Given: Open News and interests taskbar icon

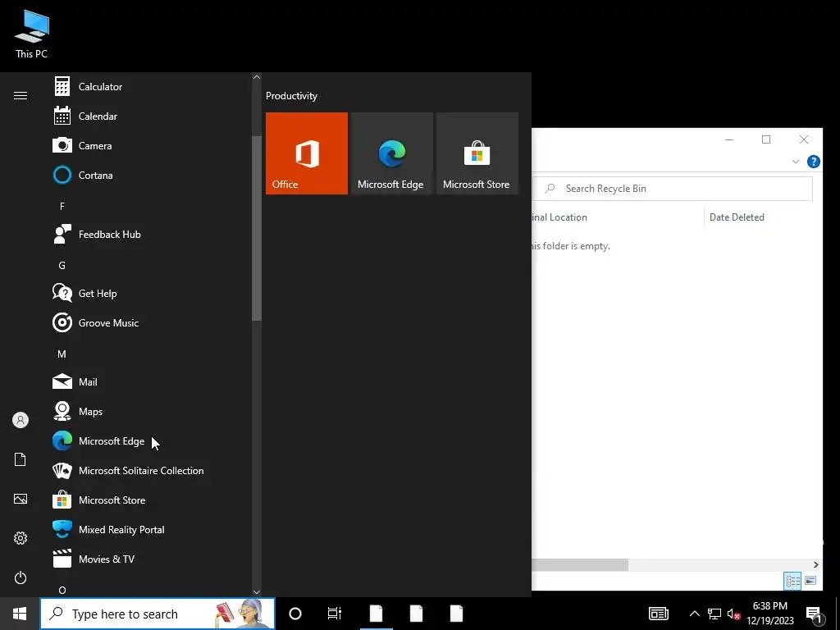Looking at the screenshot, I should click(x=659, y=614).
